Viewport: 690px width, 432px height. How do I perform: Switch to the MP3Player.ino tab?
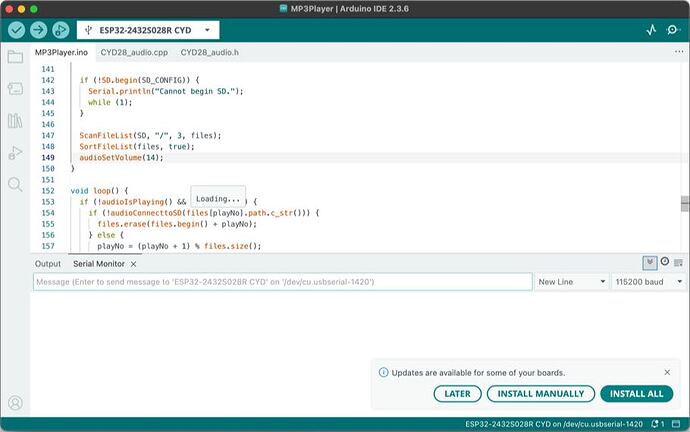pyautogui.click(x=61, y=52)
